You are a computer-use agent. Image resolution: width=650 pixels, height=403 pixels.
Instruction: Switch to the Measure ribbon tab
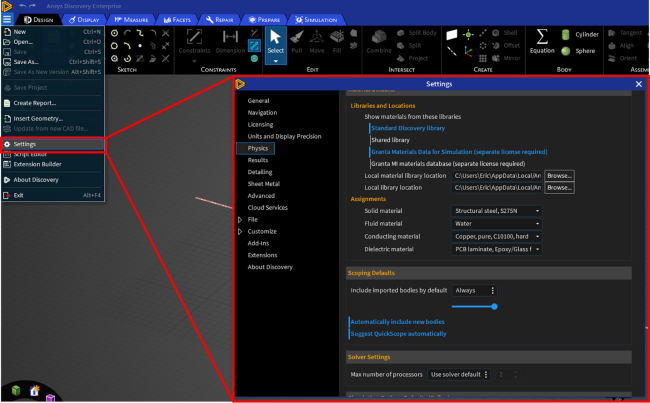pyautogui.click(x=131, y=19)
